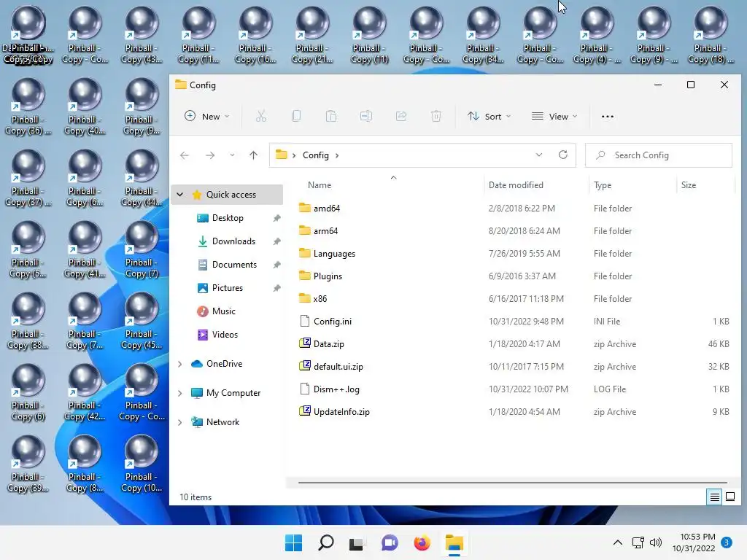Click the Cut scissors icon in toolbar
This screenshot has width=747, height=560.
point(261,116)
